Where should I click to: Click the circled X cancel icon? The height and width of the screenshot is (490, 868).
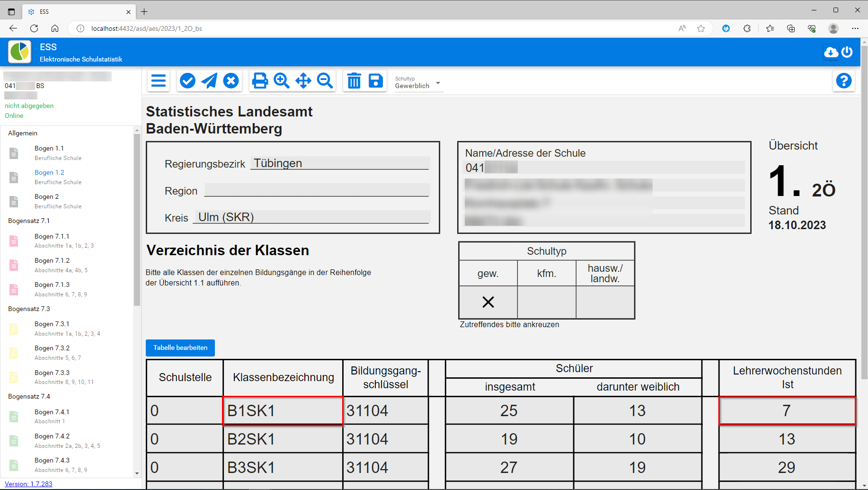231,81
